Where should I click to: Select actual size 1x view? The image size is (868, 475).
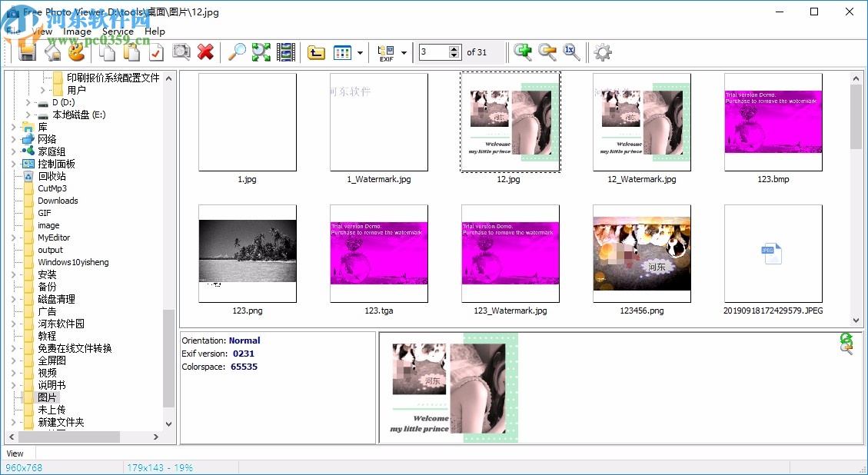pyautogui.click(x=570, y=51)
